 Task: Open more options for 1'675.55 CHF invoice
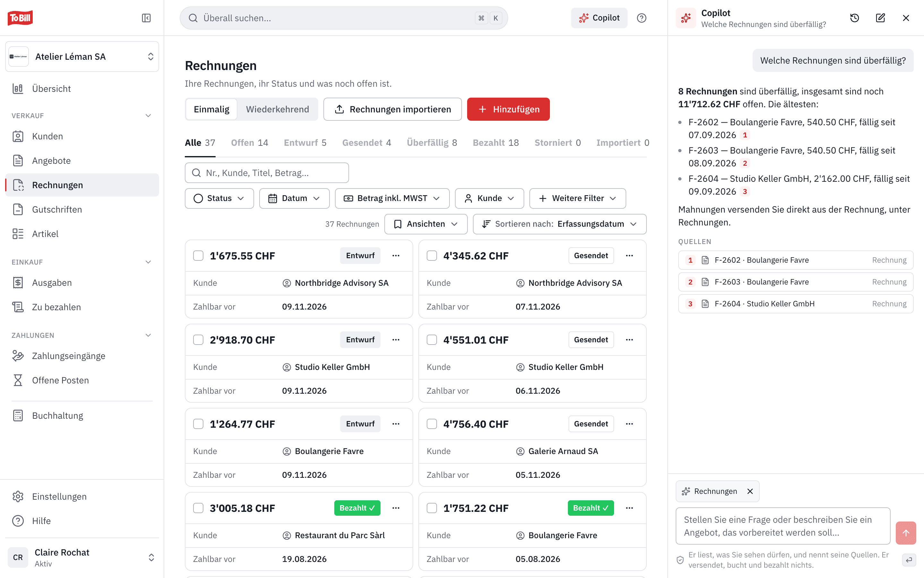[396, 256]
